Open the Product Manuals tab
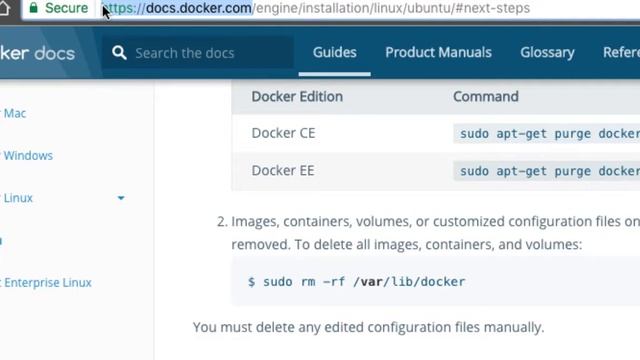Viewport: 640px width, 360px height. 438,53
